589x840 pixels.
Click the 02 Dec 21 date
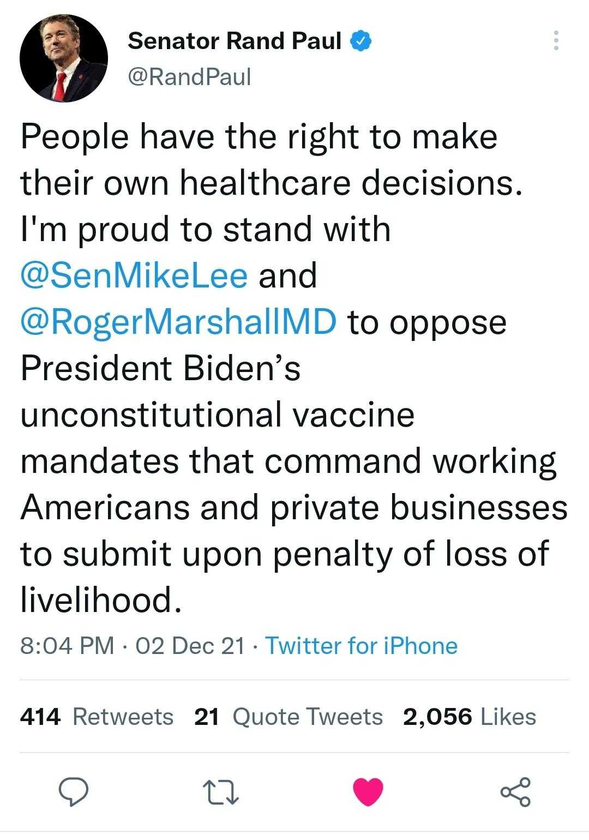coord(190,646)
